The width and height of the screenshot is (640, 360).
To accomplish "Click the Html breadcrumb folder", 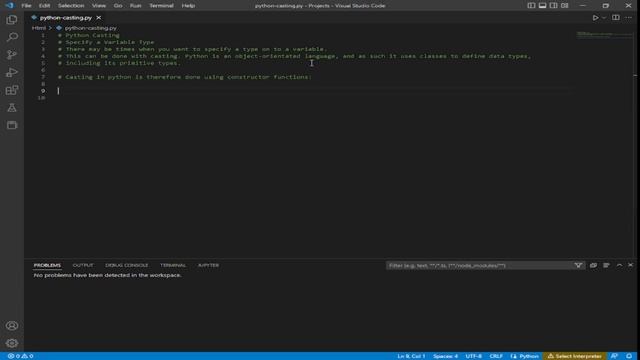I will 39,28.
